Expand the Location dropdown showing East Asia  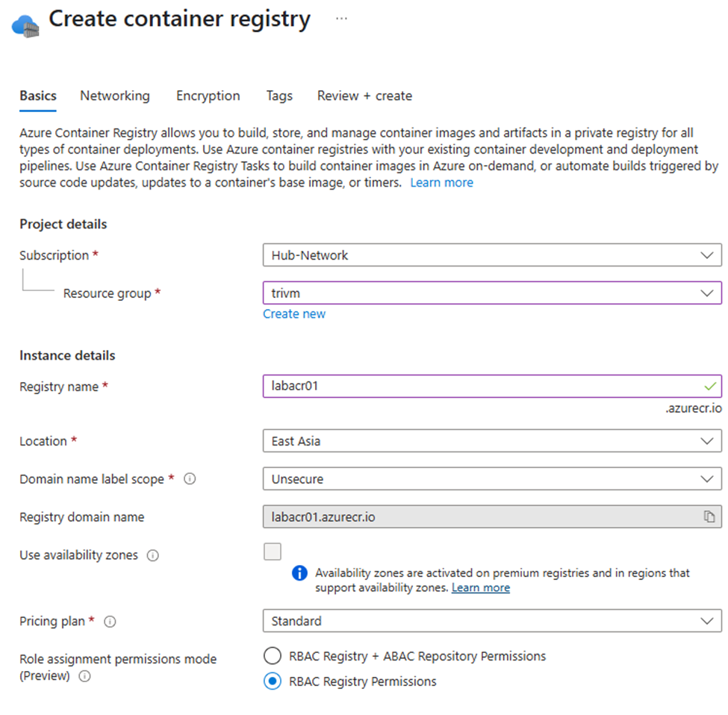(492, 441)
